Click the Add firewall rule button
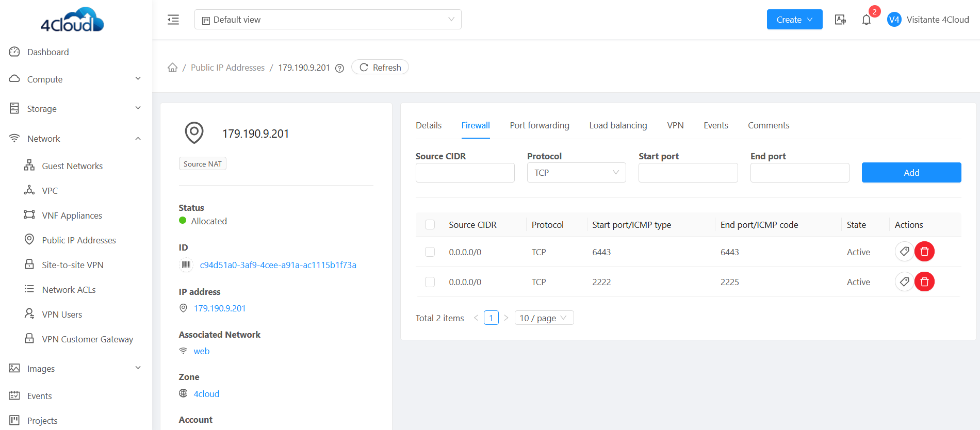 (911, 172)
